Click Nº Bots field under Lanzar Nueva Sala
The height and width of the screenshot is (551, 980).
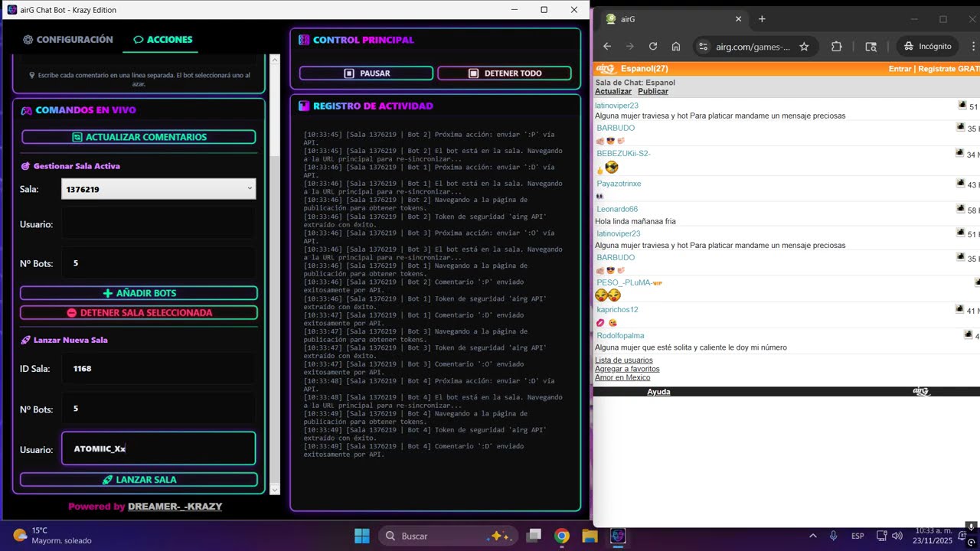[x=158, y=409]
